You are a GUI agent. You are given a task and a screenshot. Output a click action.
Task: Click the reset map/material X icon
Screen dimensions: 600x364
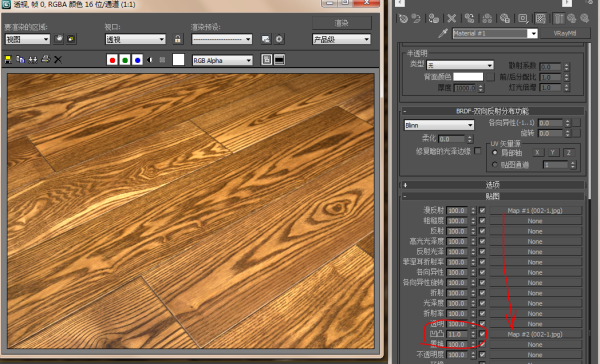[452, 18]
